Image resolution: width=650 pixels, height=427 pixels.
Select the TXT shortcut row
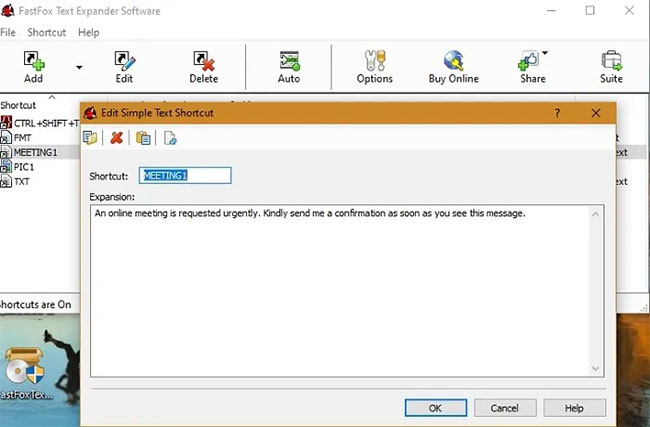[x=40, y=181]
